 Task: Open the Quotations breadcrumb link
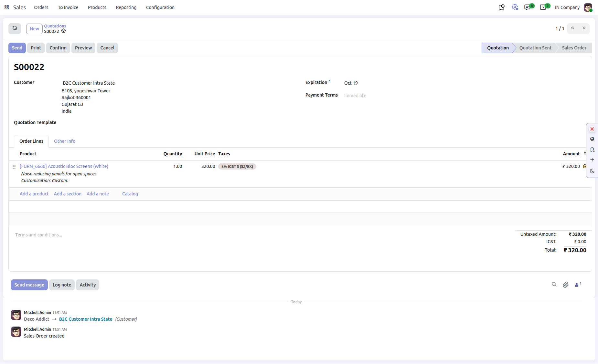click(55, 26)
